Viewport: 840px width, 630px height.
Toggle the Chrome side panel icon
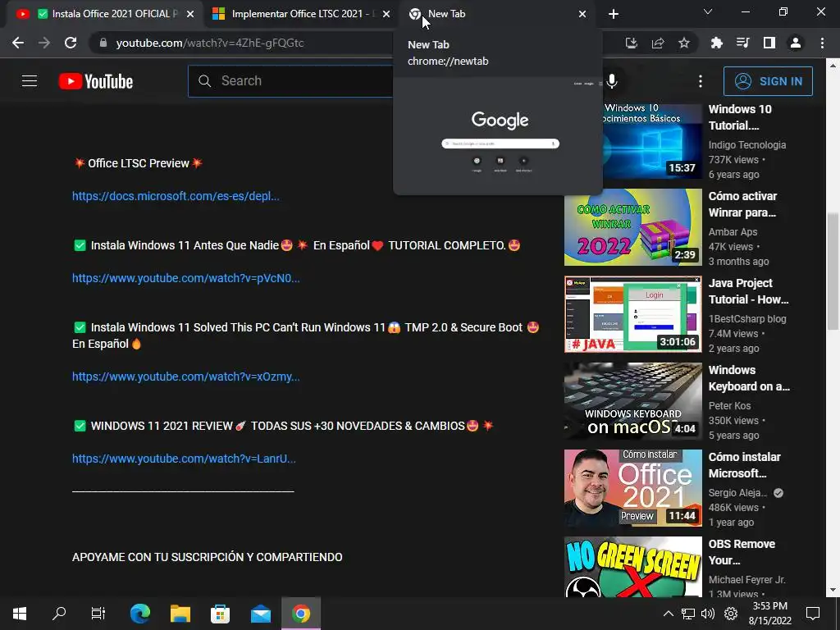[769, 43]
